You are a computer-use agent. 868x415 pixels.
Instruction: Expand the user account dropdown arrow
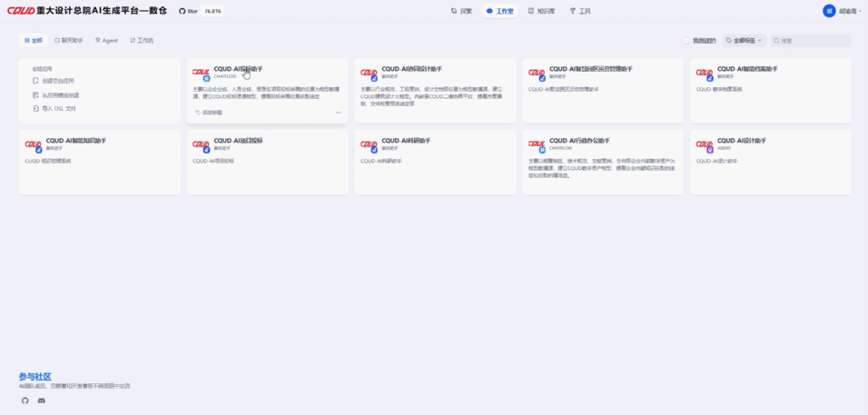(x=860, y=11)
